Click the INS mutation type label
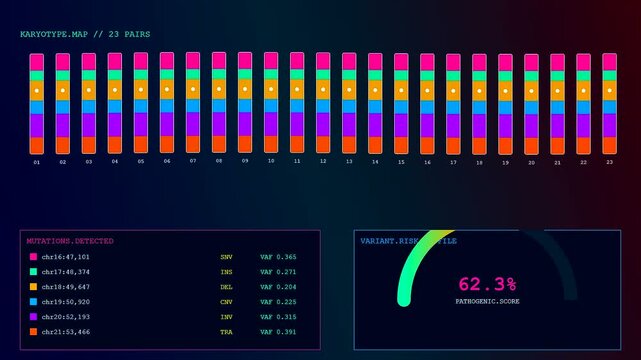This screenshot has height=360, width=641. coord(226,272)
